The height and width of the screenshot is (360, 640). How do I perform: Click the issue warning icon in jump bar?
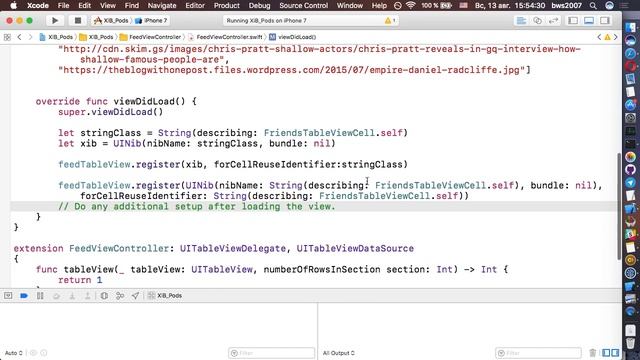point(607,37)
